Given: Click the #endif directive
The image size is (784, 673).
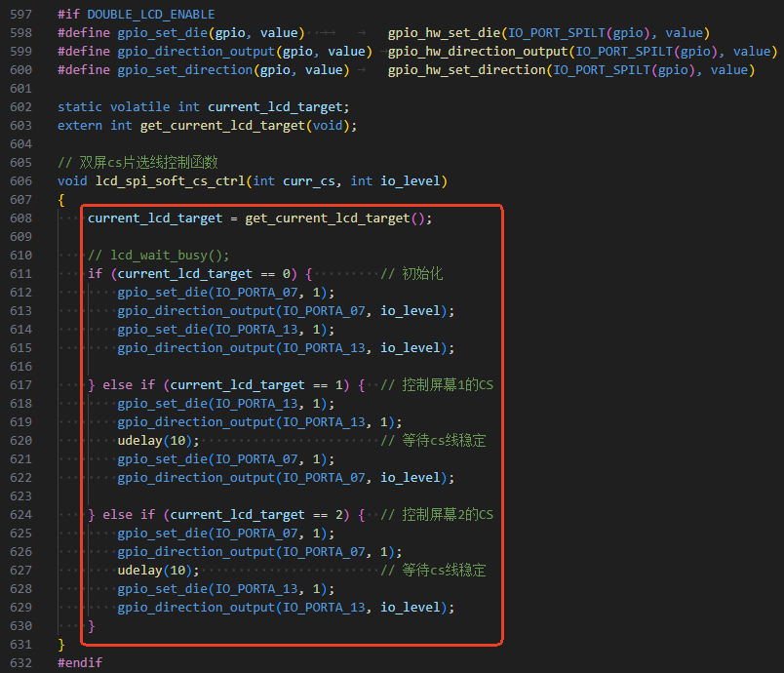Looking at the screenshot, I should coord(80,663).
